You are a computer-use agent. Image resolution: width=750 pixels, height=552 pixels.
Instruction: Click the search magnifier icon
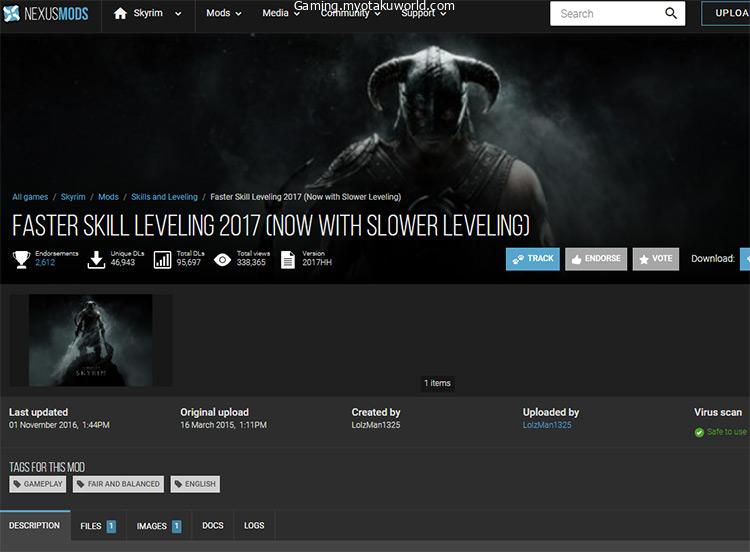tap(671, 13)
